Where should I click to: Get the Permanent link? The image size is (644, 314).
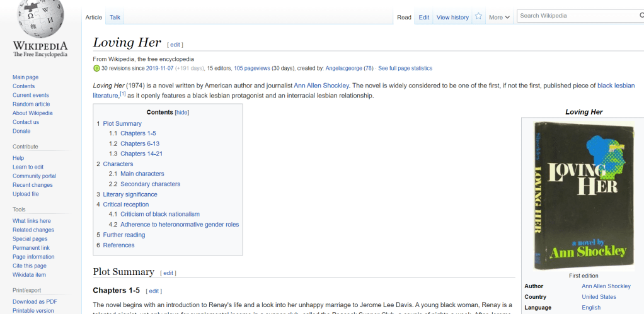[32, 248]
